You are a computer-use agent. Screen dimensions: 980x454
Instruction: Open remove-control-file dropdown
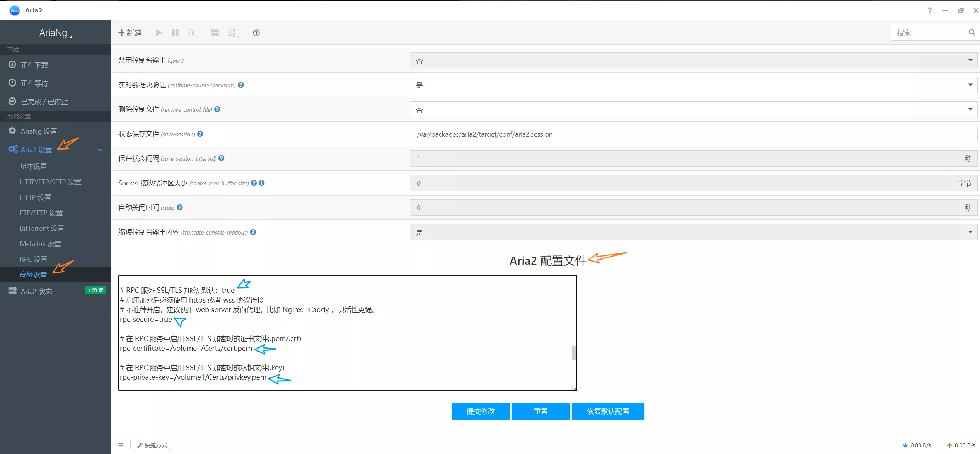point(694,109)
